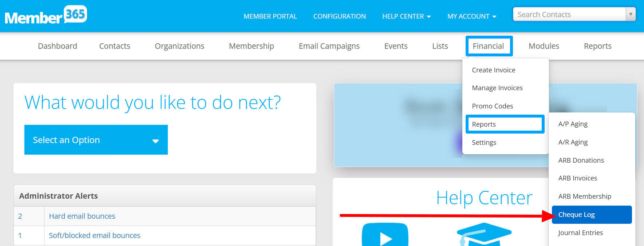Viewport: 644px width, 246px height.
Task: Choose Create Invoice in the Financial menu
Action: point(493,70)
